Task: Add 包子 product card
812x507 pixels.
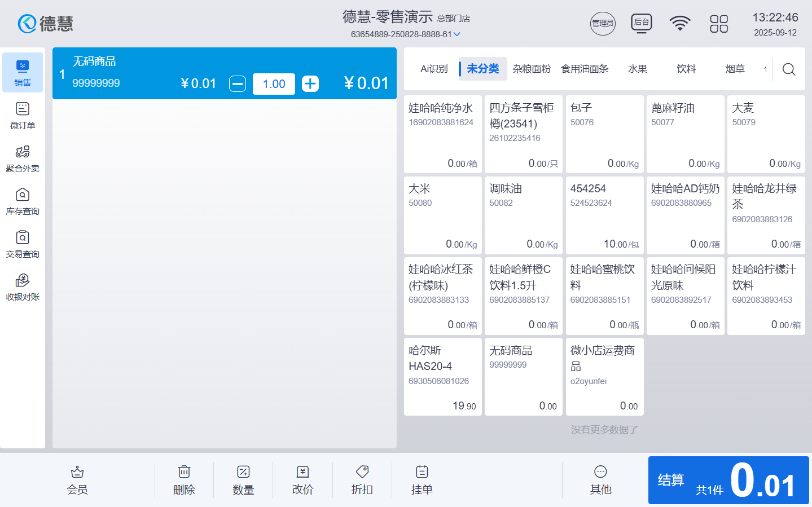Action: click(605, 134)
